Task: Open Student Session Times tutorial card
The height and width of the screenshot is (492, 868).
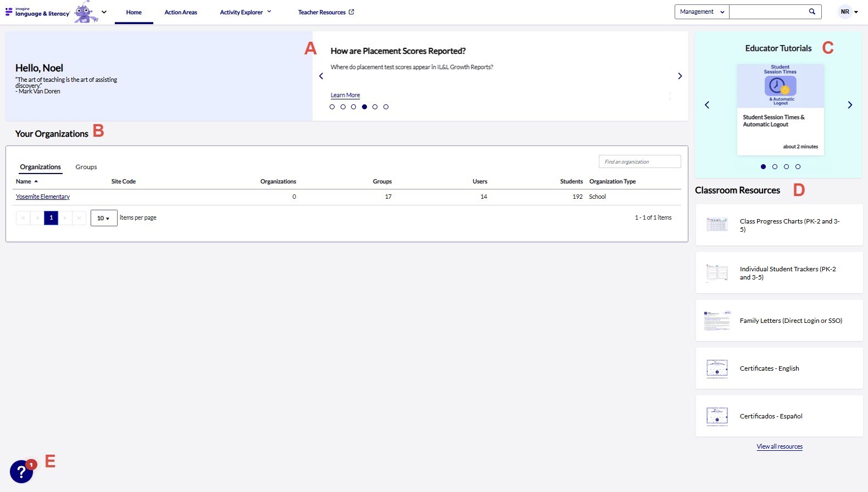Action: 780,109
